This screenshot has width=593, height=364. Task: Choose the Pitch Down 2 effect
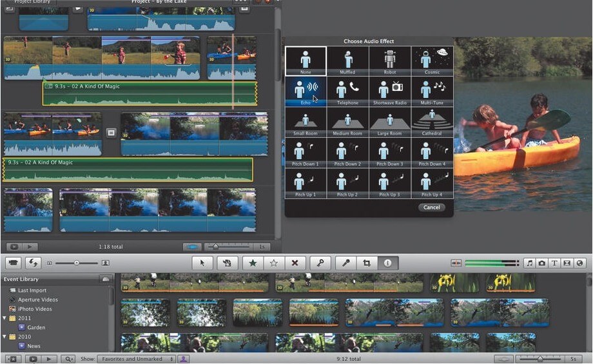[347, 153]
